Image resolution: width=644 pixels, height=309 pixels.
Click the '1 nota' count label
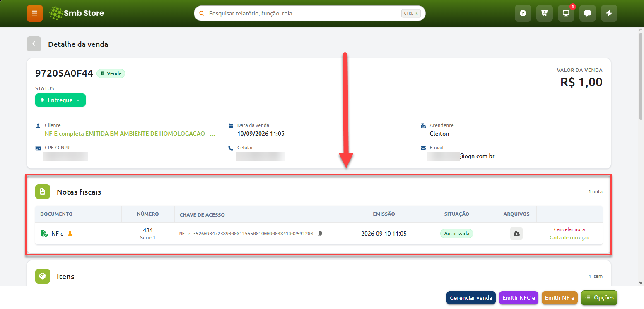point(596,192)
